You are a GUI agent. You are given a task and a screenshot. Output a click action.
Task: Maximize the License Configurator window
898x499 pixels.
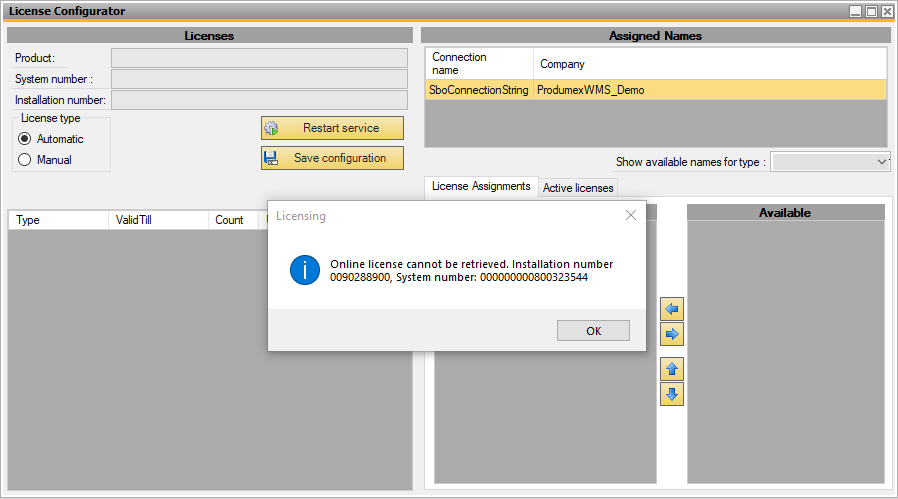click(x=871, y=11)
